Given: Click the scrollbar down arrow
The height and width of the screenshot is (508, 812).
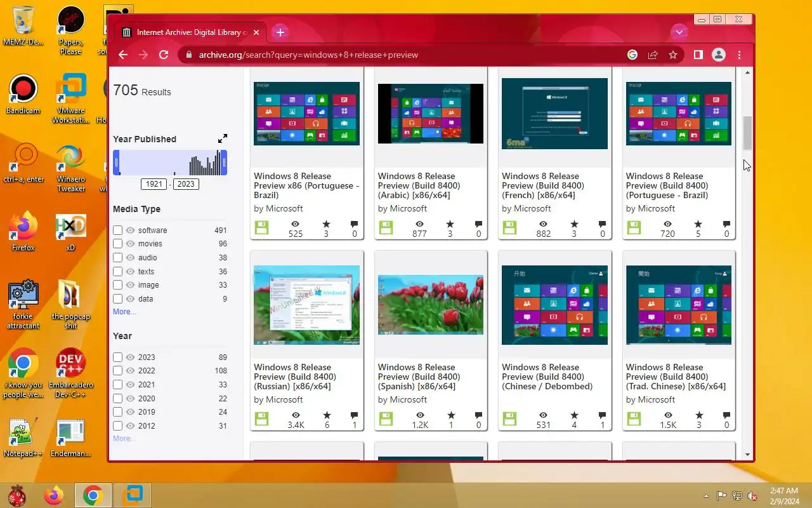Looking at the screenshot, I should point(747,455).
